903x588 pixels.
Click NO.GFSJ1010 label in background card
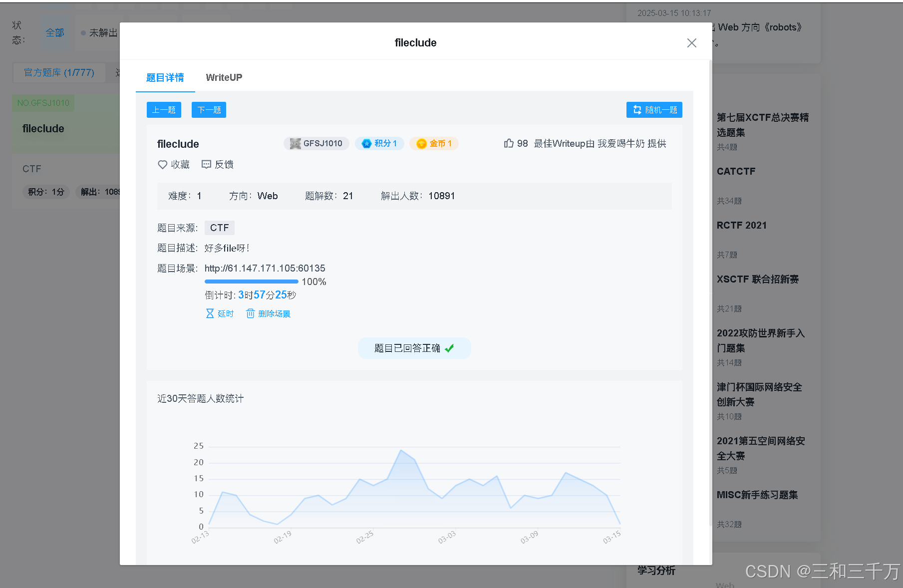[x=43, y=103]
